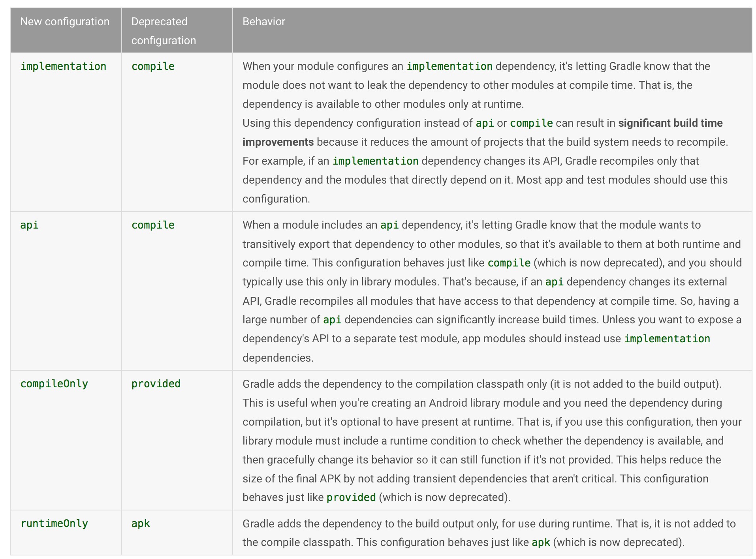Click the deprecated compile cell beside api

(153, 225)
